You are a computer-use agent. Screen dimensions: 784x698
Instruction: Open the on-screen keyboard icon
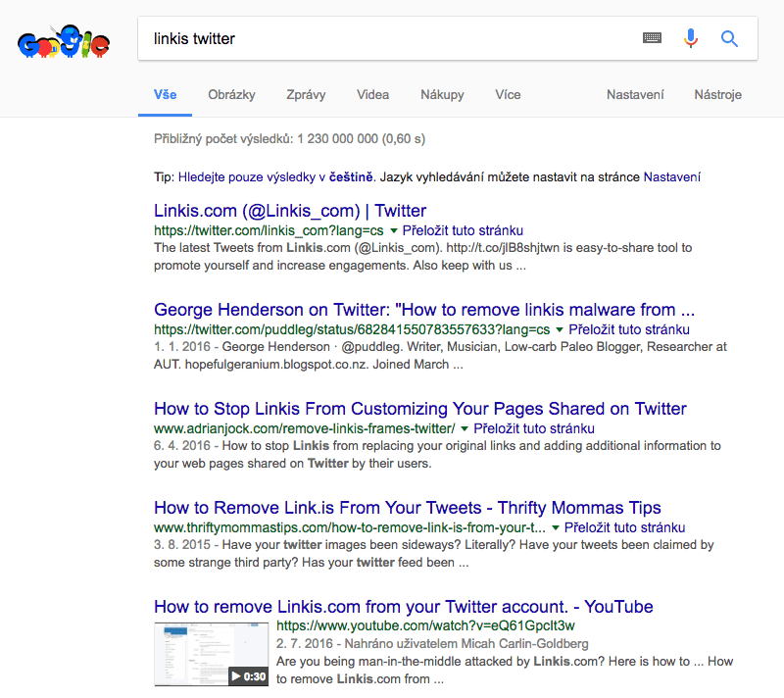point(652,38)
